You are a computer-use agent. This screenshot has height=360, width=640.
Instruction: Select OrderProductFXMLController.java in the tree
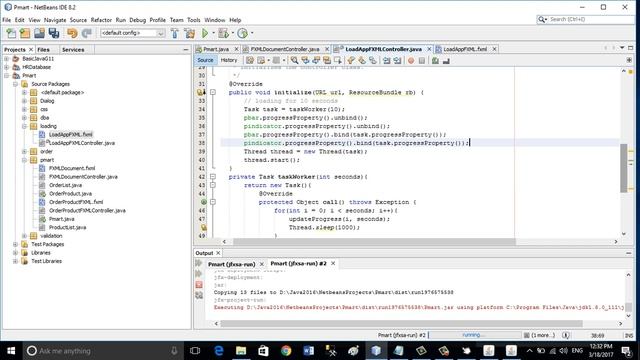[x=87, y=211]
